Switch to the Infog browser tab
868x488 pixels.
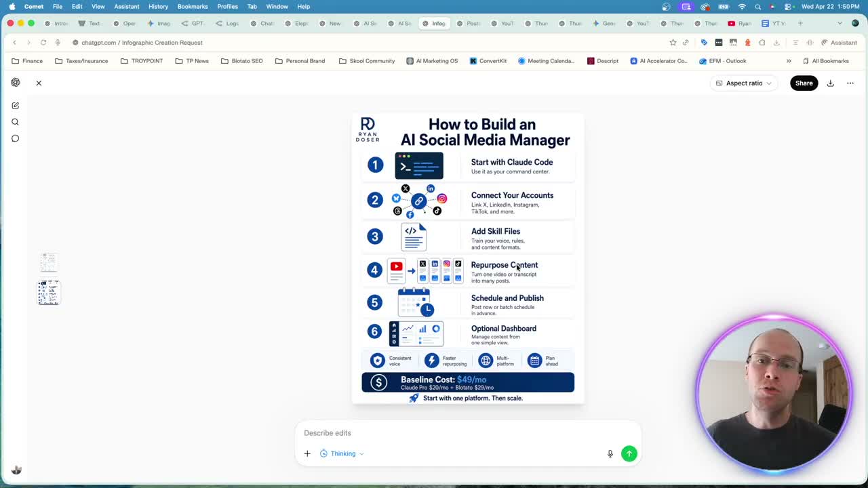[x=434, y=23]
